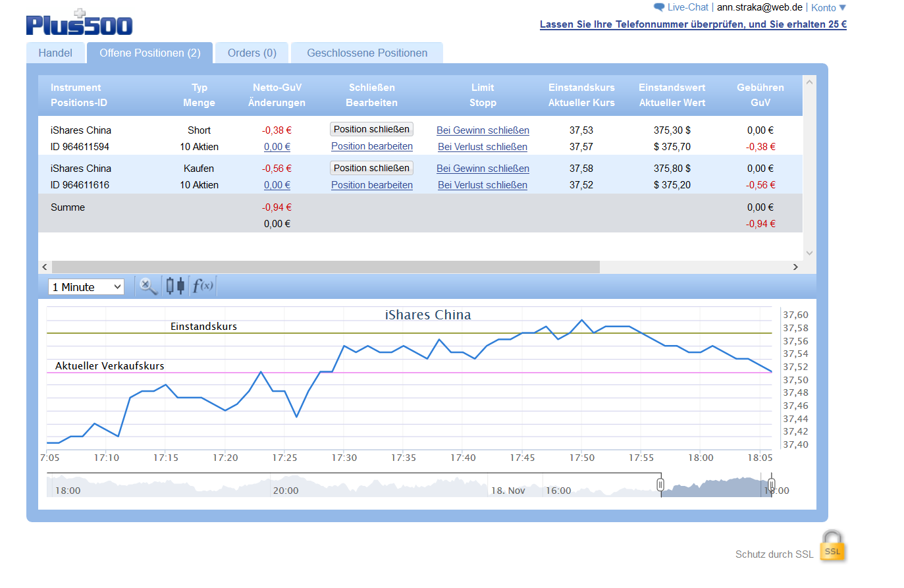904x588 pixels.
Task: Select the Offene Positionen (2) tab
Action: [150, 53]
